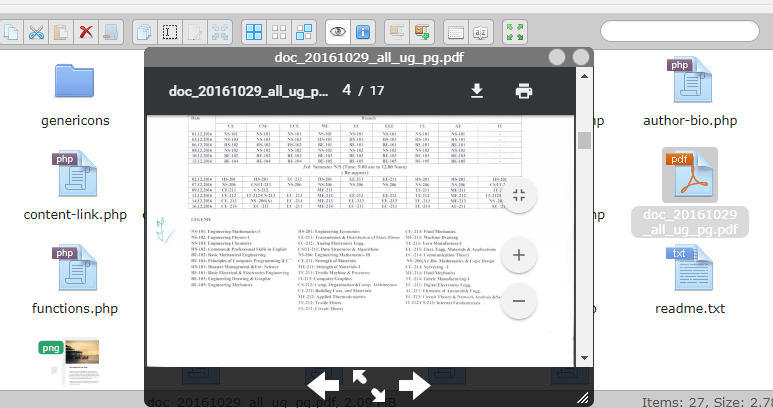
Task: Click the green Fullscreen arrows toolbar icon
Action: (x=515, y=33)
